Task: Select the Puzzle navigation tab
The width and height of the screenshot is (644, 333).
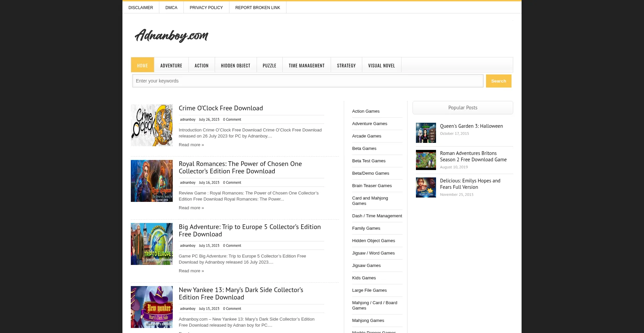Action: [x=269, y=65]
